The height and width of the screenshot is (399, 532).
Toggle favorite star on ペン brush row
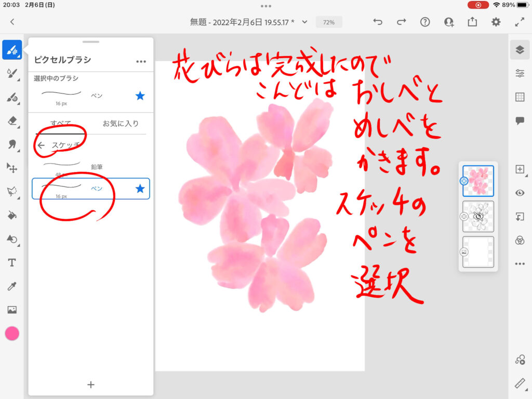point(140,189)
